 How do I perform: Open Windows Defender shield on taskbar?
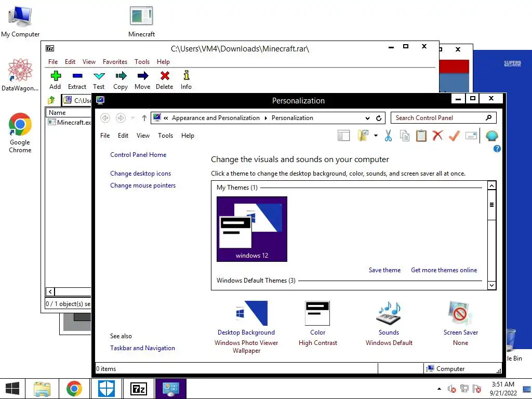[106, 389]
